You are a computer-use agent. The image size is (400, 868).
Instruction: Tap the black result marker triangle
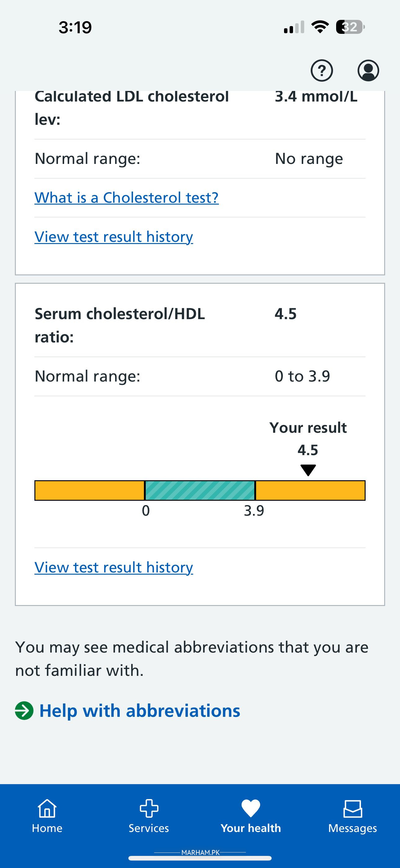tap(308, 470)
